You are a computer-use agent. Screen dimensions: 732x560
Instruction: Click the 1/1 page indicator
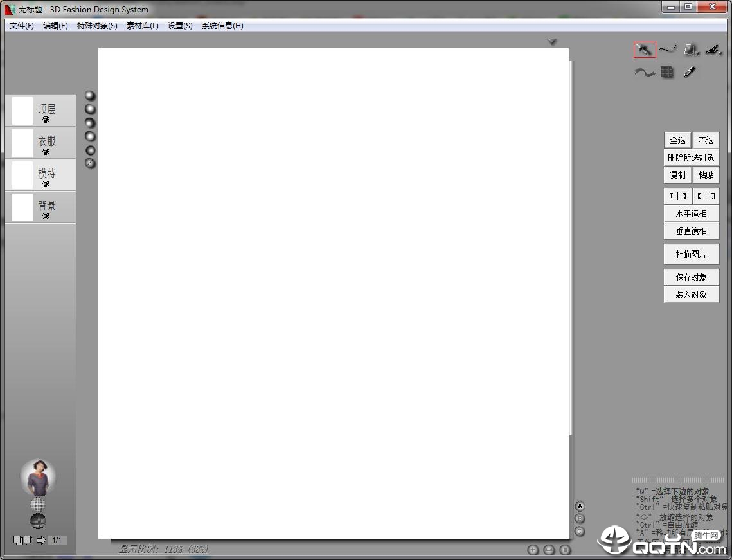57,540
